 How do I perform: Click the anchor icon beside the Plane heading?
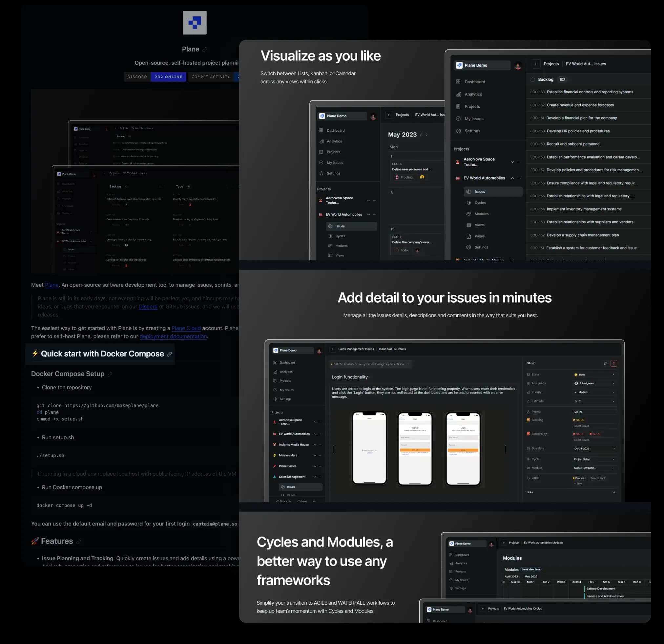click(x=205, y=50)
